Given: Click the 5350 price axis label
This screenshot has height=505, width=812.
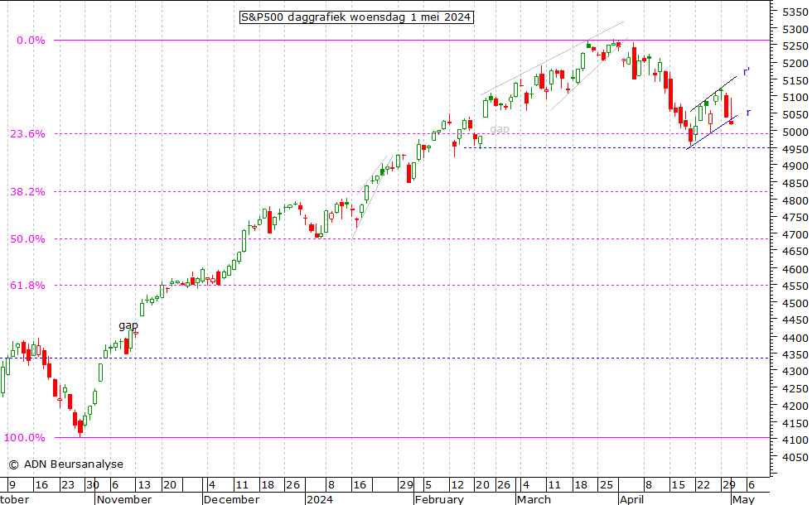Looking at the screenshot, I should click(795, 12).
